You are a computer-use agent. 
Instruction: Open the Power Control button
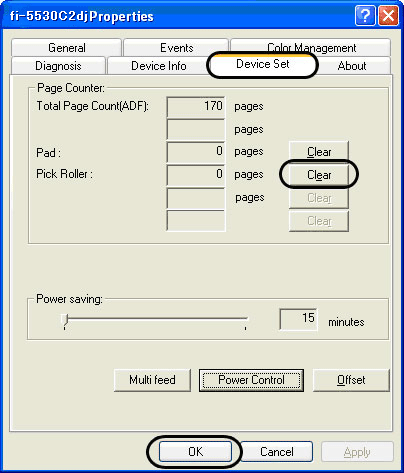[x=251, y=380]
